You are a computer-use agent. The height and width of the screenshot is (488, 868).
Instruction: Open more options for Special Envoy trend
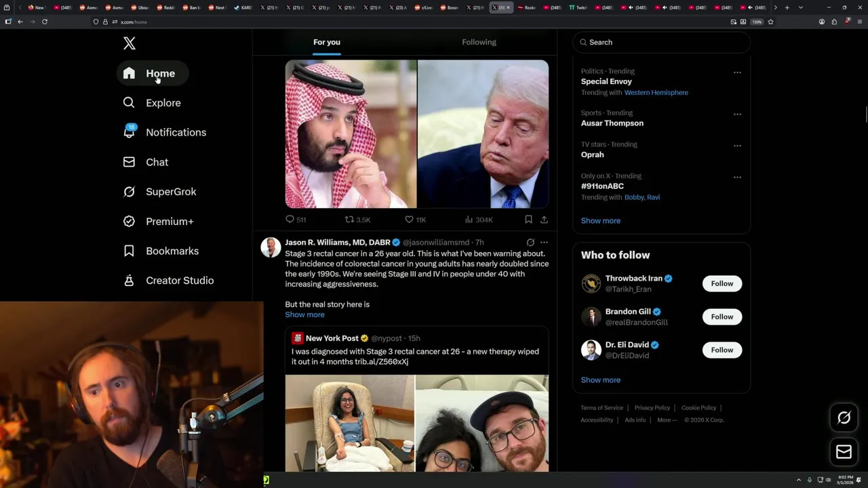tap(737, 73)
